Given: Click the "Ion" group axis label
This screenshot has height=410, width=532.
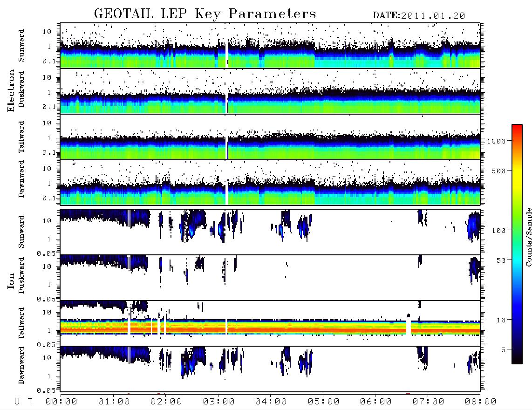Looking at the screenshot, I should point(11,281).
